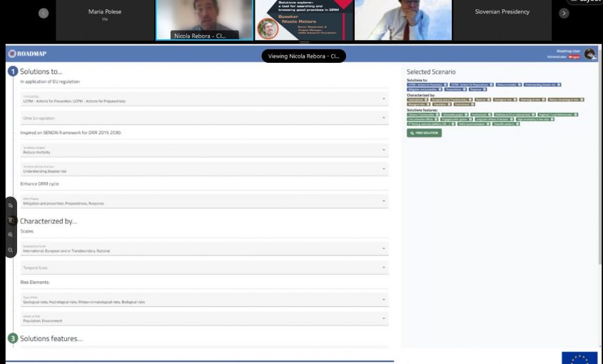
Task: Select Maria Polese participant tile
Action: (105, 20)
